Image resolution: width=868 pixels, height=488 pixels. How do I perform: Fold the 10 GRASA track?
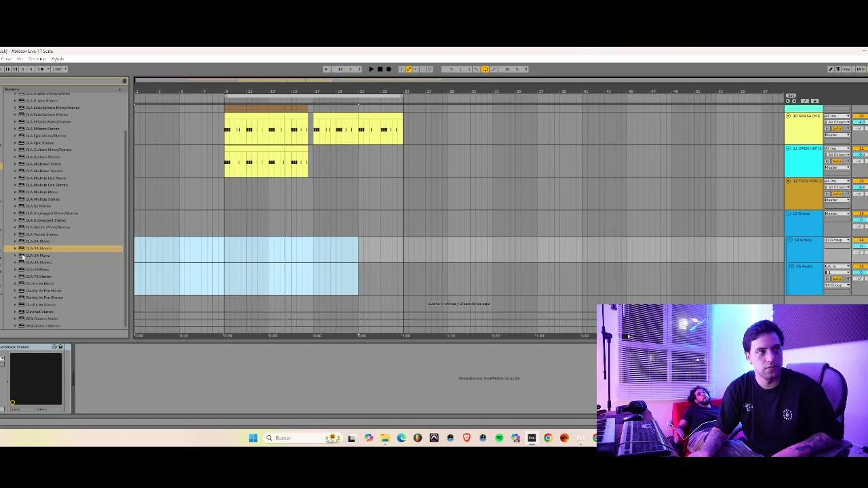point(788,116)
